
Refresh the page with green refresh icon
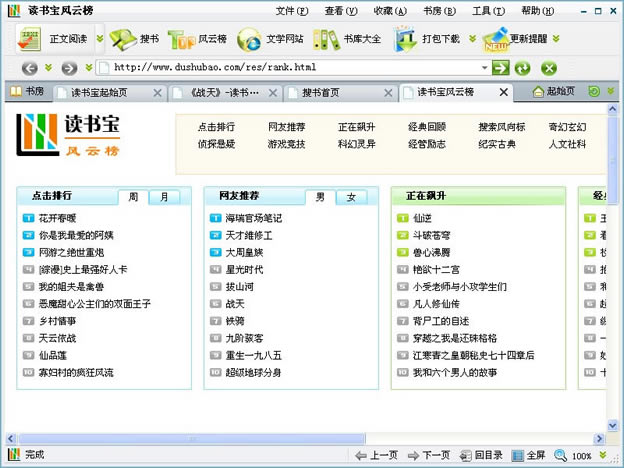click(x=522, y=68)
